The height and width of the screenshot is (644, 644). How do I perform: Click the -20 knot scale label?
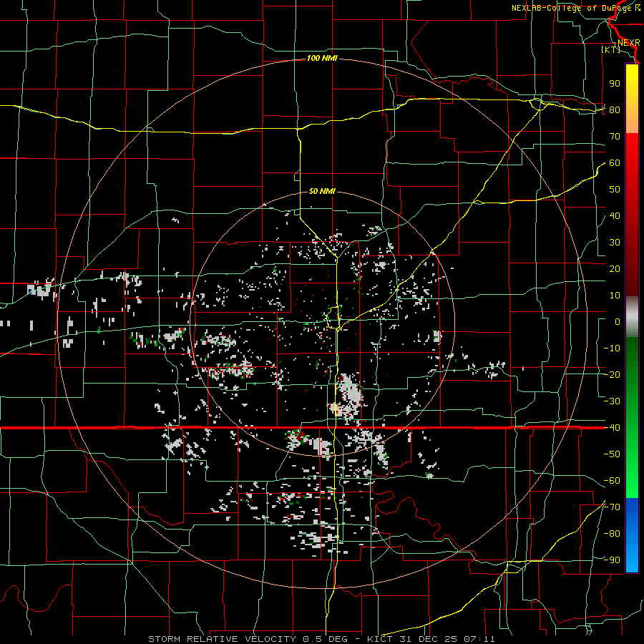(612, 374)
